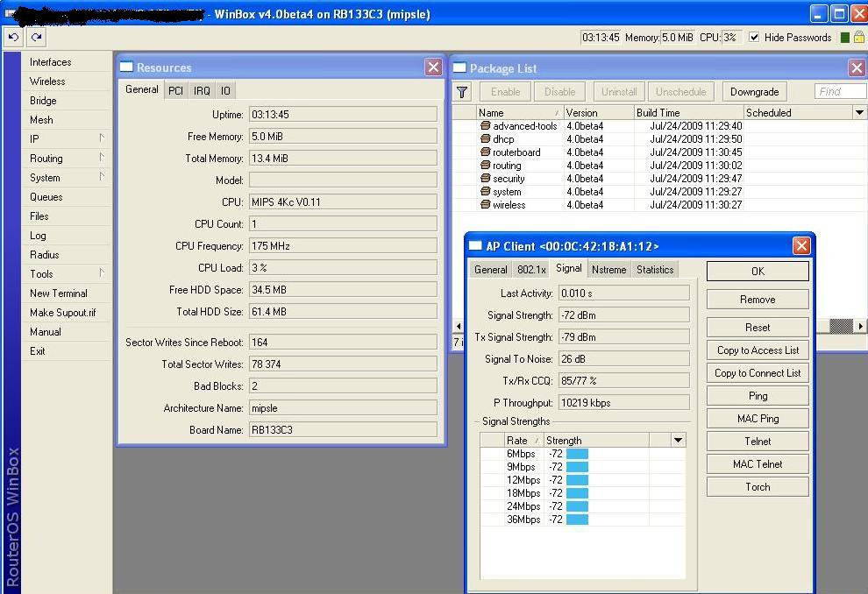Switch to the PCI tab in Resources
The width and height of the screenshot is (868, 594).
[175, 91]
